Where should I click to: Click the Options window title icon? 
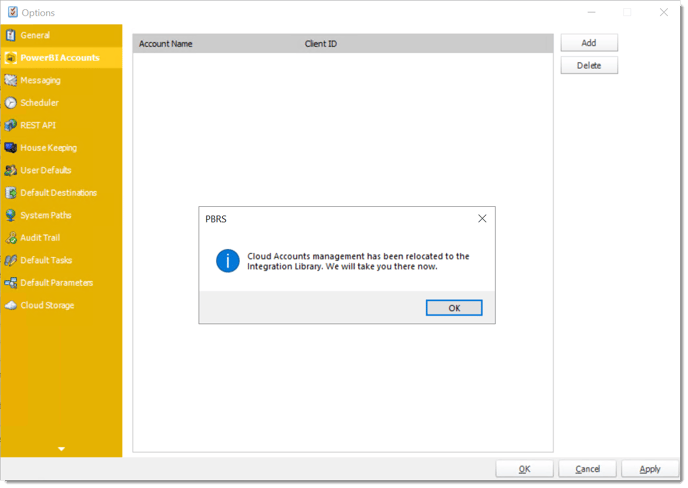(13, 12)
